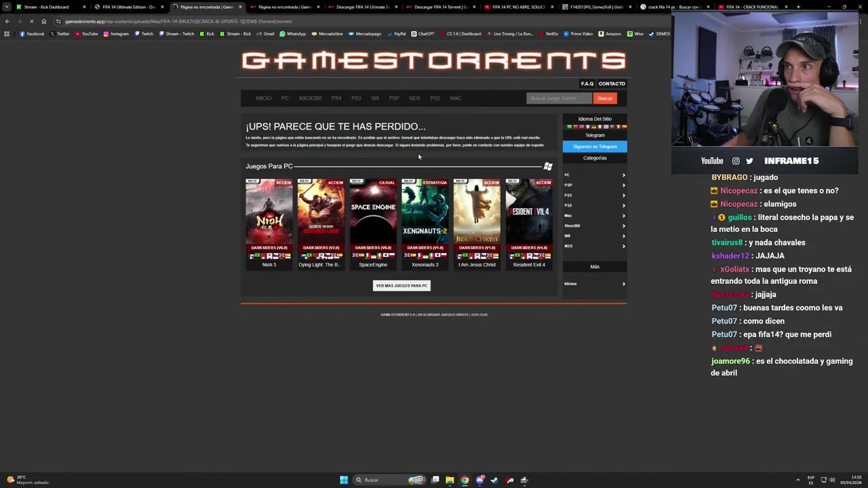This screenshot has height=488, width=868.
Task: Expand the Wii category in sidebar
Action: (x=595, y=236)
